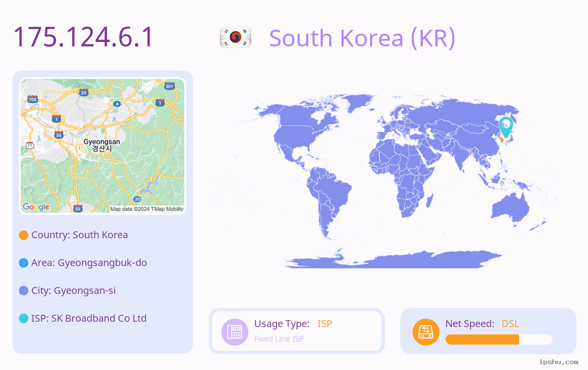The image size is (588, 370).
Task: Click the Fixed Line ISP subtitle
Action: tap(279, 339)
